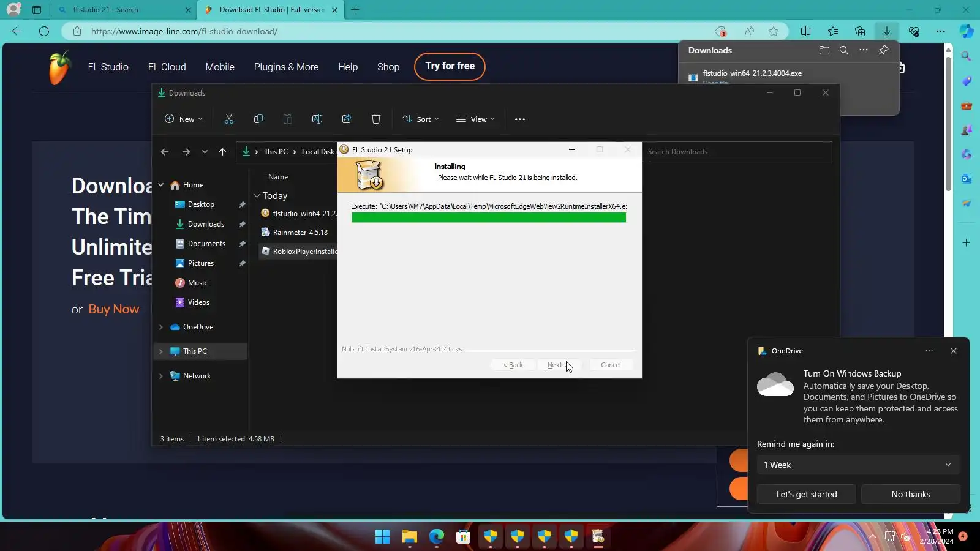Collapse the Home tree node
Viewport: 980px width, 551px height.
161,185
